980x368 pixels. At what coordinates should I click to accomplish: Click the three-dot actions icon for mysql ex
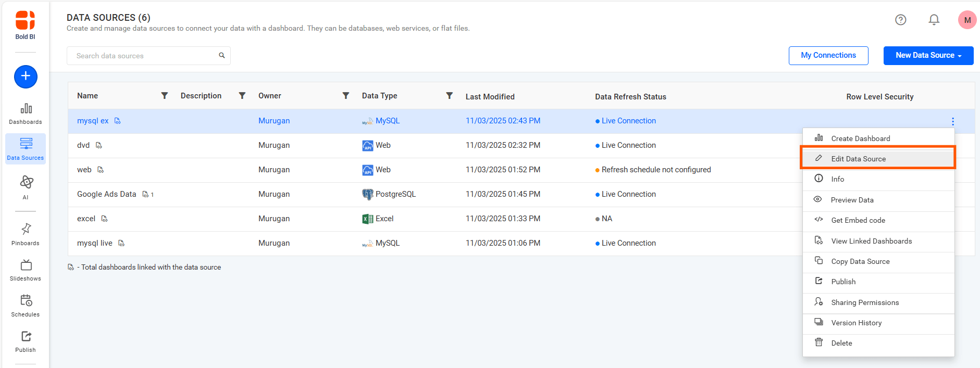tap(953, 121)
